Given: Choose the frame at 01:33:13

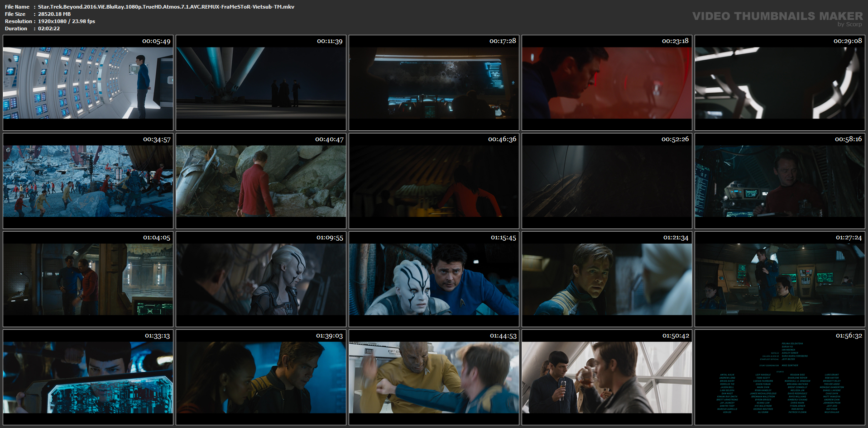Looking at the screenshot, I should (88, 377).
